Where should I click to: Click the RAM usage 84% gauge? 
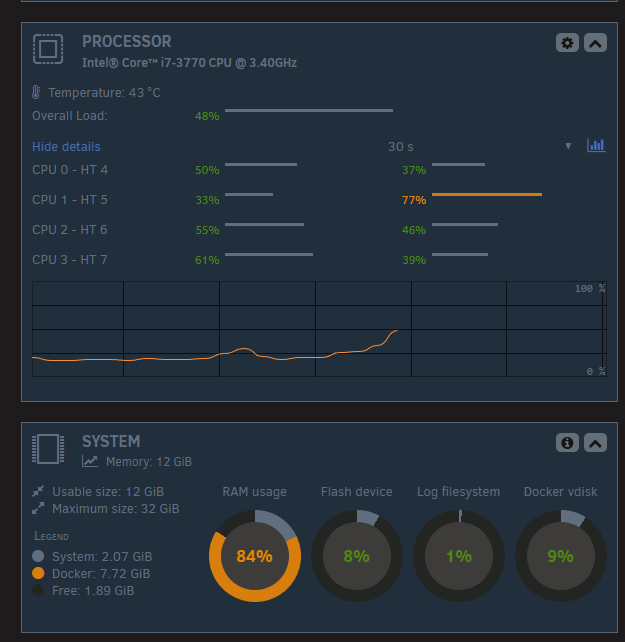coord(255,556)
